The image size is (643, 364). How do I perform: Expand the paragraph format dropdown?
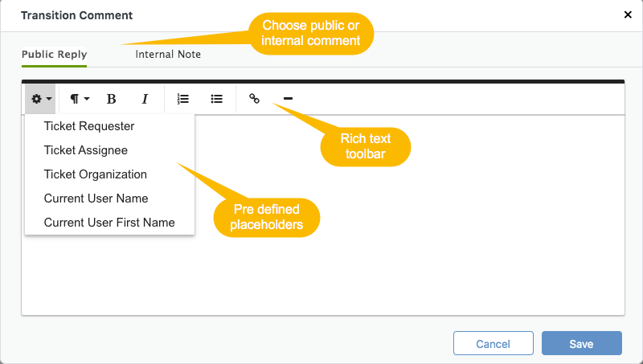(x=80, y=99)
